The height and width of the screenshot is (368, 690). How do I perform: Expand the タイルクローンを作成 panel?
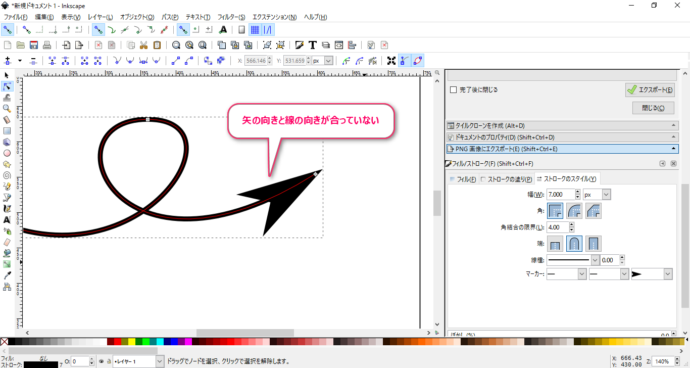click(x=562, y=125)
